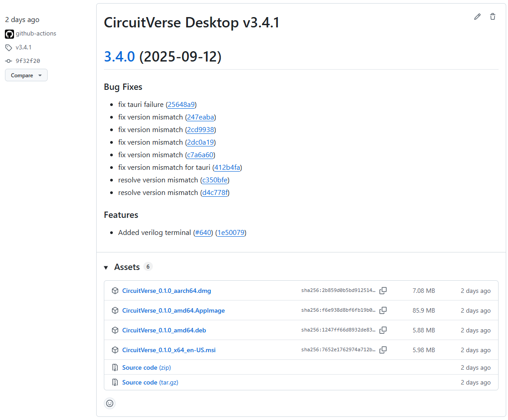Open commit 25648a9 for tauri fix

click(x=181, y=104)
